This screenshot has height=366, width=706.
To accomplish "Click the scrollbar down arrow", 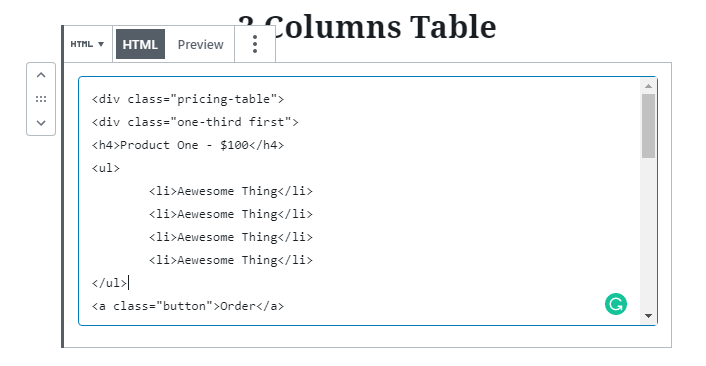I will [x=648, y=316].
